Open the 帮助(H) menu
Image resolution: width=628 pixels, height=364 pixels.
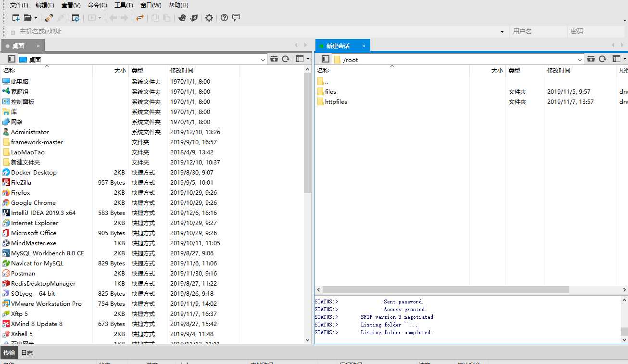point(178,5)
